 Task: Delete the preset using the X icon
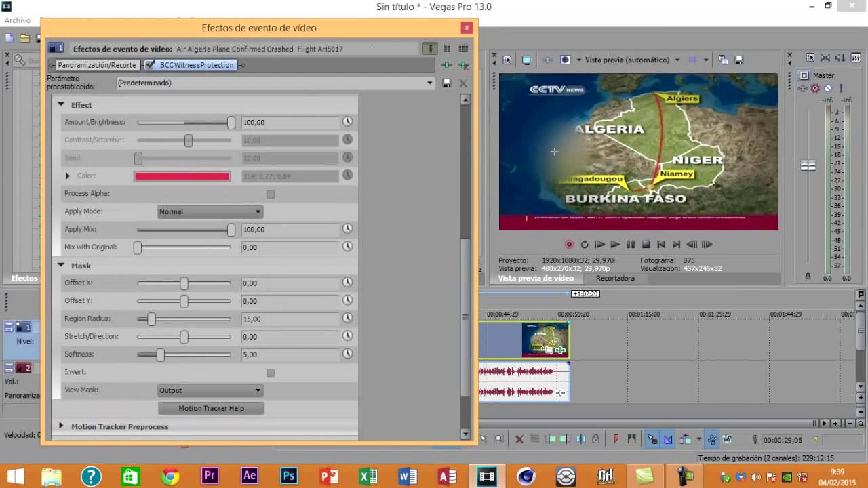coord(463,83)
